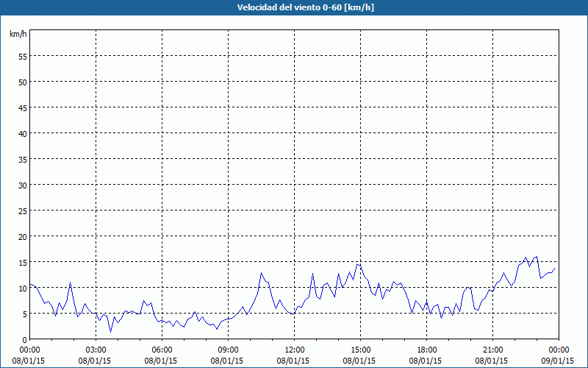The image size is (588, 368).
Task: Click the '25' y-axis label
Action: click(23, 211)
